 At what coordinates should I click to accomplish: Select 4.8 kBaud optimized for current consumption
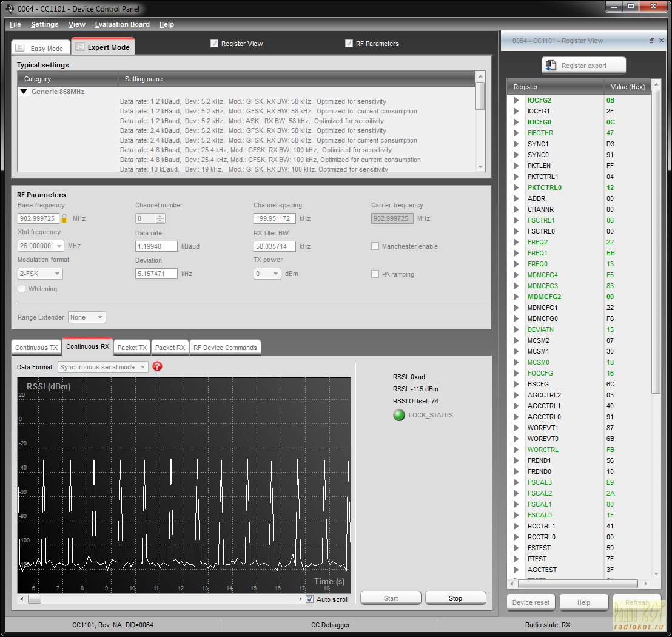(x=270, y=160)
